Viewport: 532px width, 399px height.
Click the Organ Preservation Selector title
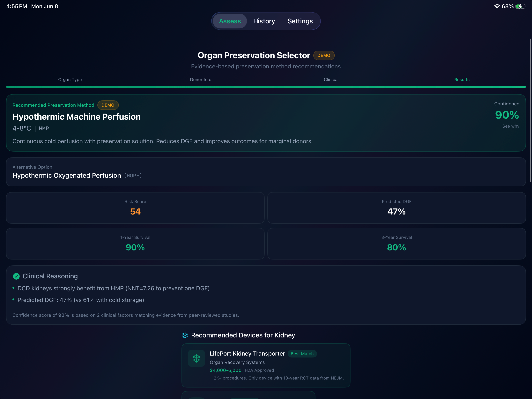[x=254, y=55]
